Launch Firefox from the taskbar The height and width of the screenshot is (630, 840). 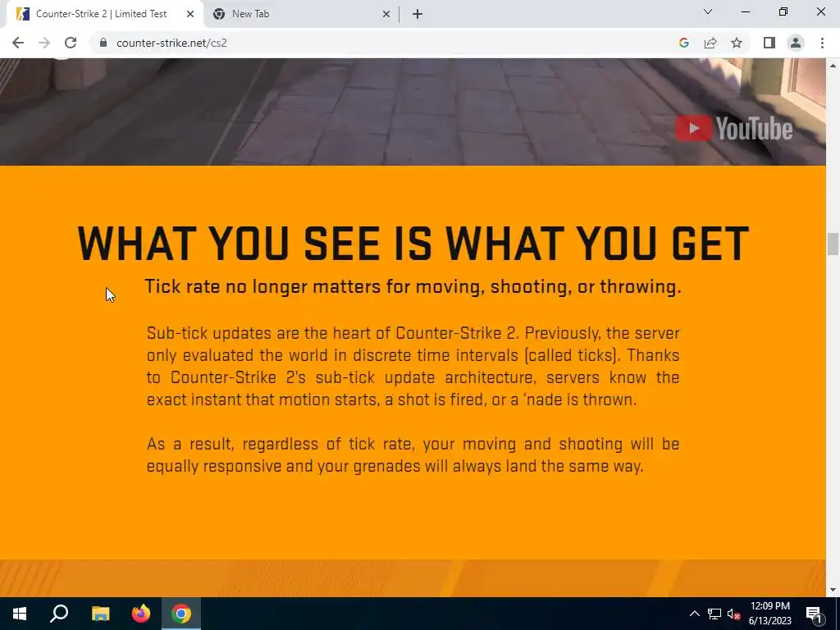pos(141,614)
